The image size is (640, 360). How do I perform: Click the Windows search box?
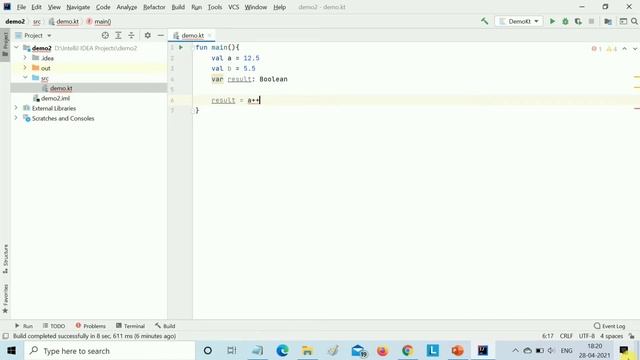[109, 351]
